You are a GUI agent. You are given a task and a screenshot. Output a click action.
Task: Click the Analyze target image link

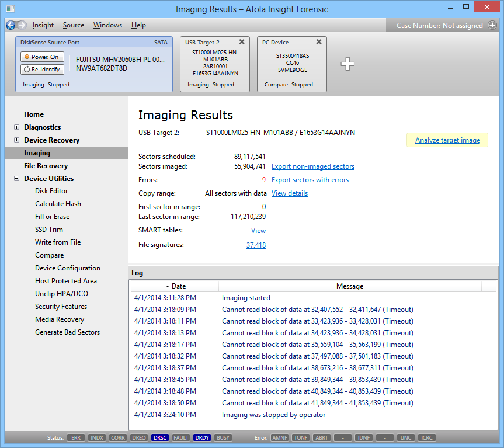pos(447,140)
